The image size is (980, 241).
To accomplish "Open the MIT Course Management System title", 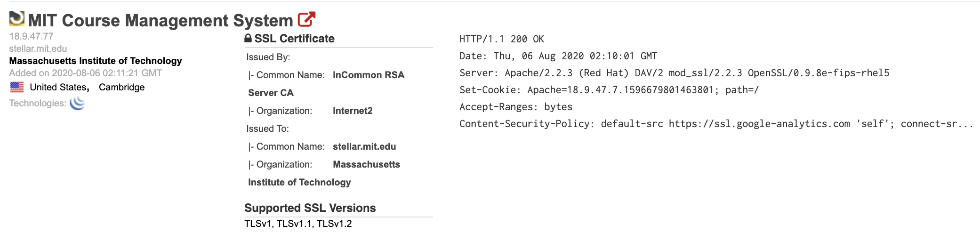I will point(161,20).
